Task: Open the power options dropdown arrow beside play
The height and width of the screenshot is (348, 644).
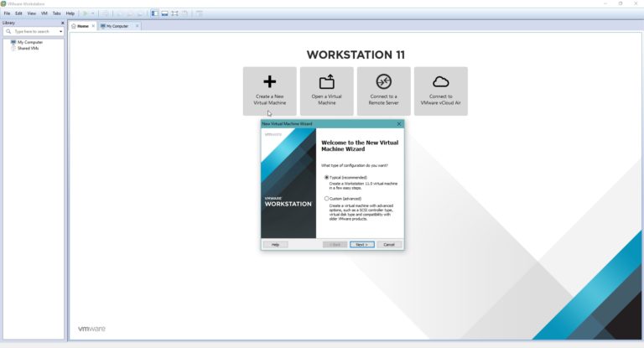Action: click(x=93, y=13)
